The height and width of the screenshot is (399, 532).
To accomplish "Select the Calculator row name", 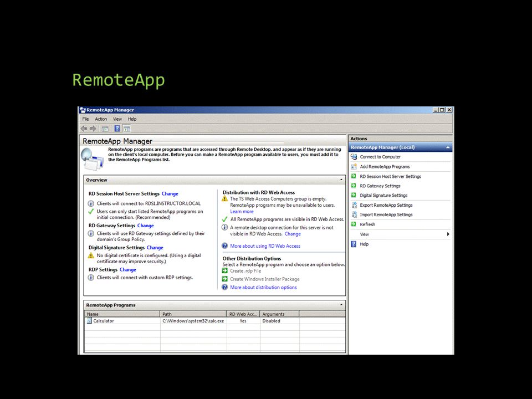I will point(104,321).
